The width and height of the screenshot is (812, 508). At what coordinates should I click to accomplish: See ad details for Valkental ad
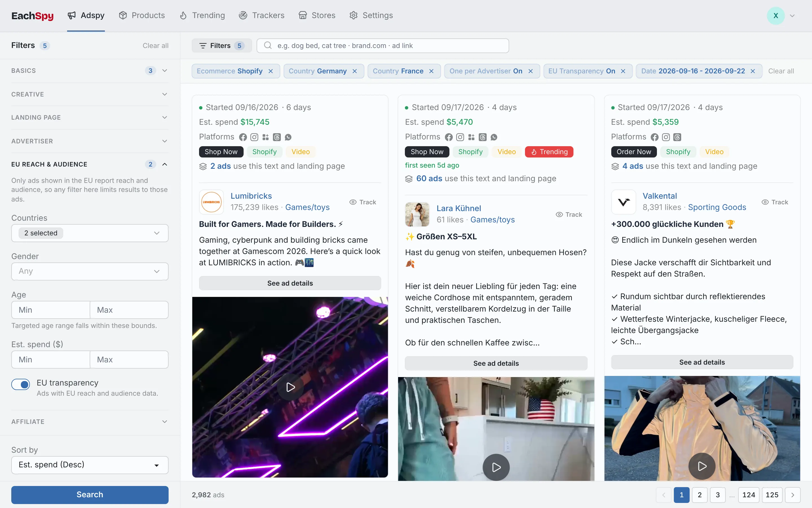[702, 362]
